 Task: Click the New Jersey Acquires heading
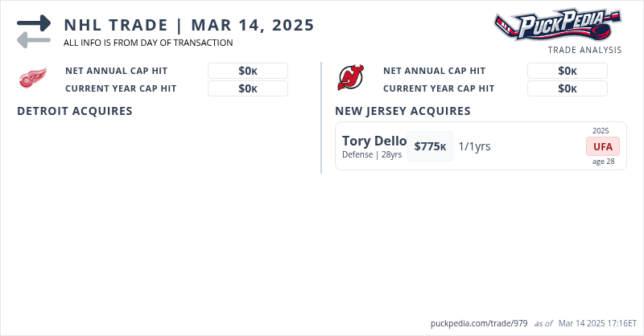coord(402,111)
